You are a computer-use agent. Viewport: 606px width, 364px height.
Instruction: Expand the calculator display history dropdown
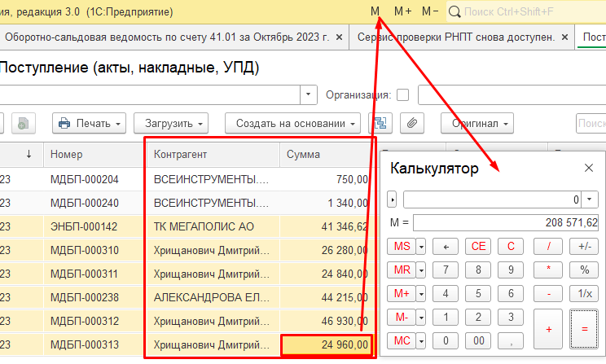coord(590,200)
